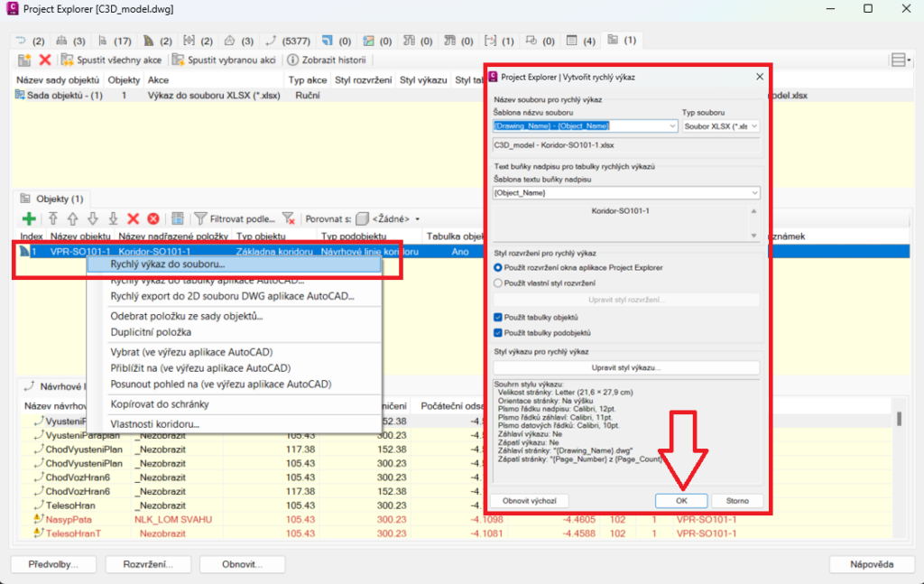Select 'Použít rozvržení okna aplikace Project Explorer' radio
Image resolution: width=924 pixels, height=584 pixels.
click(499, 268)
